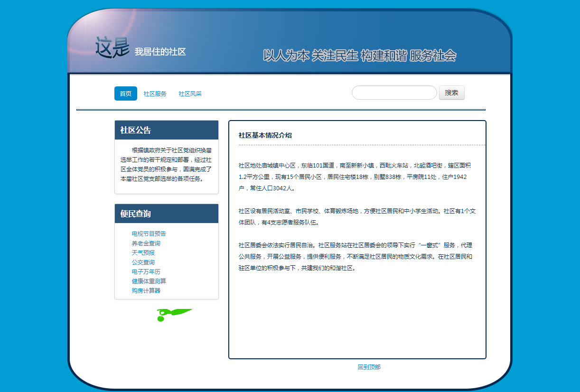The width and height of the screenshot is (580, 392).
Task: Click the green brush icon below 便民查询
Action: (174, 314)
